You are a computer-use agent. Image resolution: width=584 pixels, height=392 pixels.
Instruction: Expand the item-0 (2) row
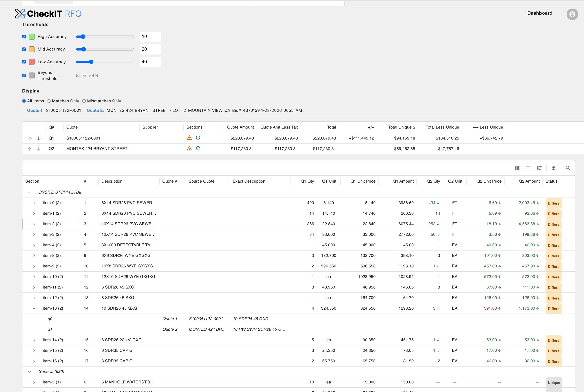click(34, 203)
